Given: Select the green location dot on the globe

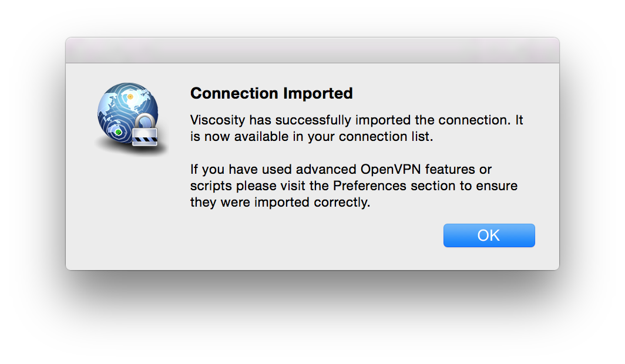Looking at the screenshot, I should [x=119, y=132].
